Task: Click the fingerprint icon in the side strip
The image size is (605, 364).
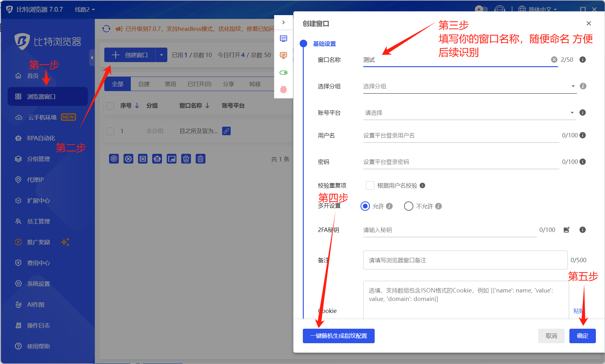Action: coord(283,90)
